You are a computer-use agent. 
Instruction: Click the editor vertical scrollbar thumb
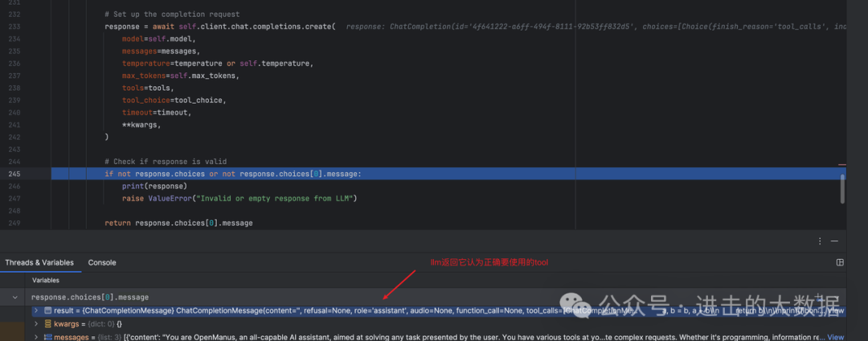(x=842, y=188)
